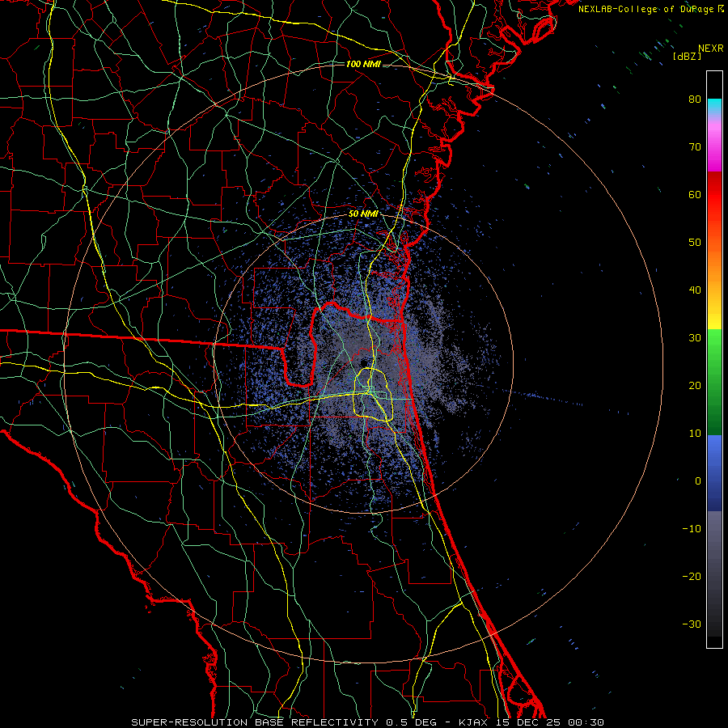Click the -20 value on dBZ scale
The width and height of the screenshot is (728, 728).
tap(692, 576)
